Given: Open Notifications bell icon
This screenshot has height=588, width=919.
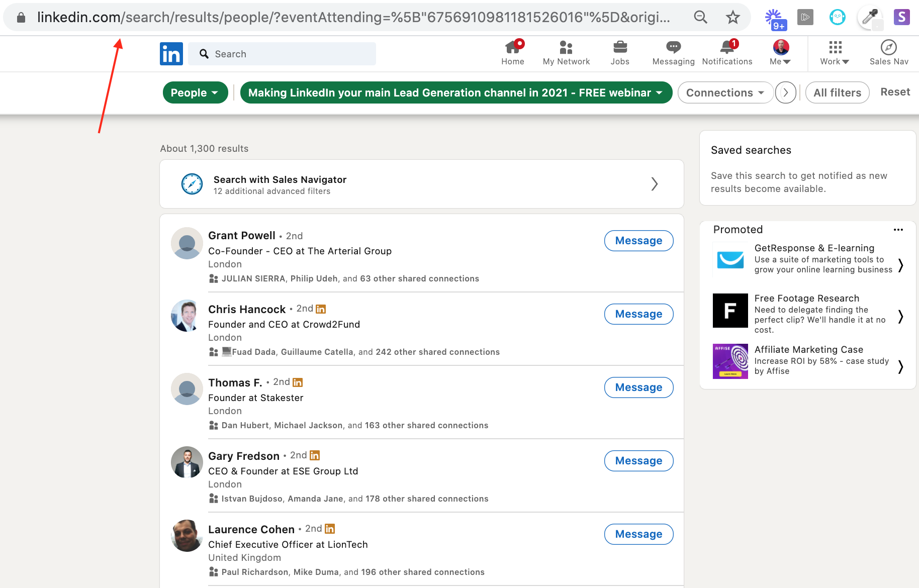Looking at the screenshot, I should coord(727,47).
